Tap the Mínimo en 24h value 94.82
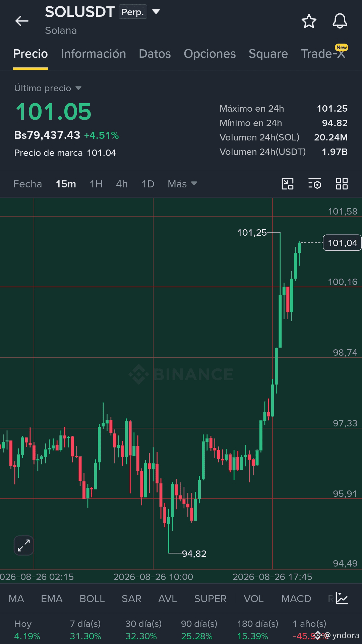The image size is (362, 644). pyautogui.click(x=335, y=123)
